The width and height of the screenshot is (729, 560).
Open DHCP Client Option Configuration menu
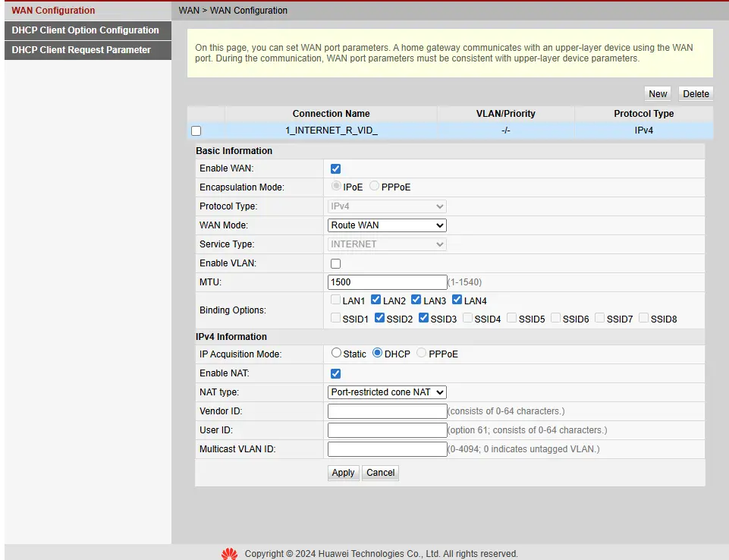tap(88, 30)
